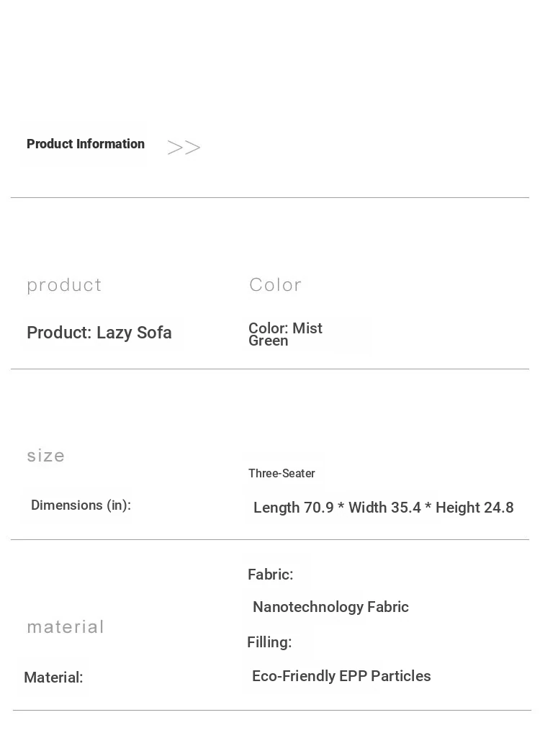540x756 pixels.
Task: Click the 'Material:' label
Action: pyautogui.click(x=53, y=678)
